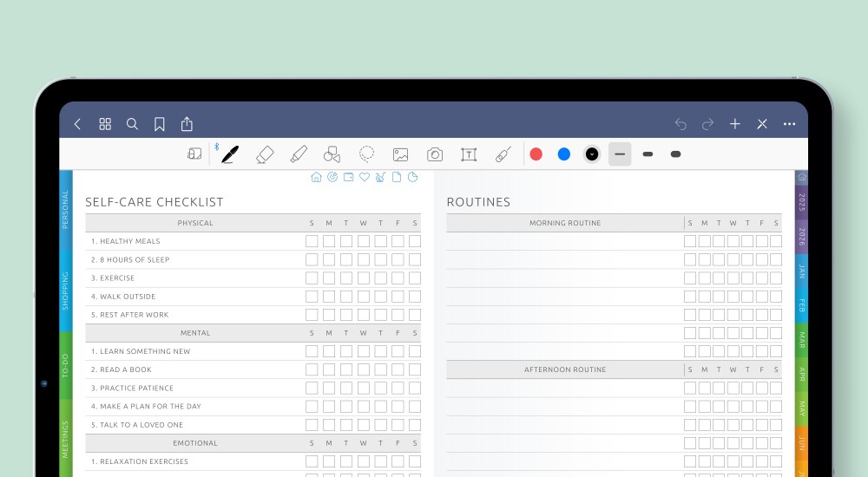The image size is (868, 477).
Task: Add a new page with the plus icon
Action: pyautogui.click(x=734, y=124)
